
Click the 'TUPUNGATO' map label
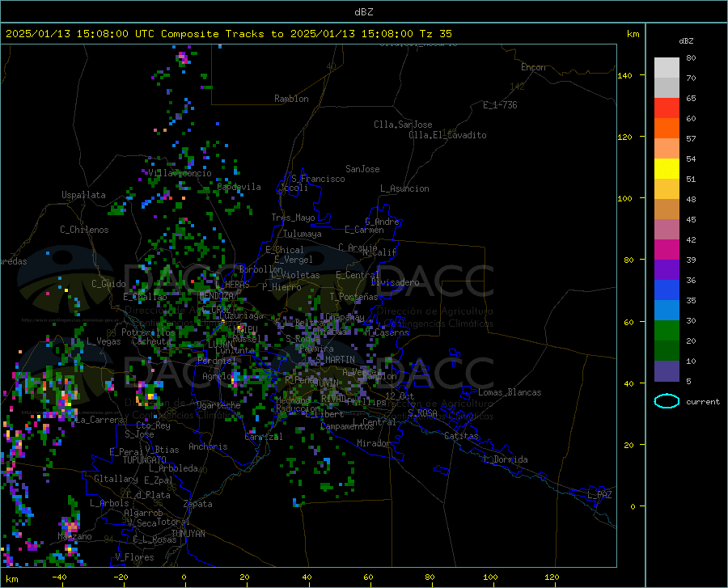(145, 460)
